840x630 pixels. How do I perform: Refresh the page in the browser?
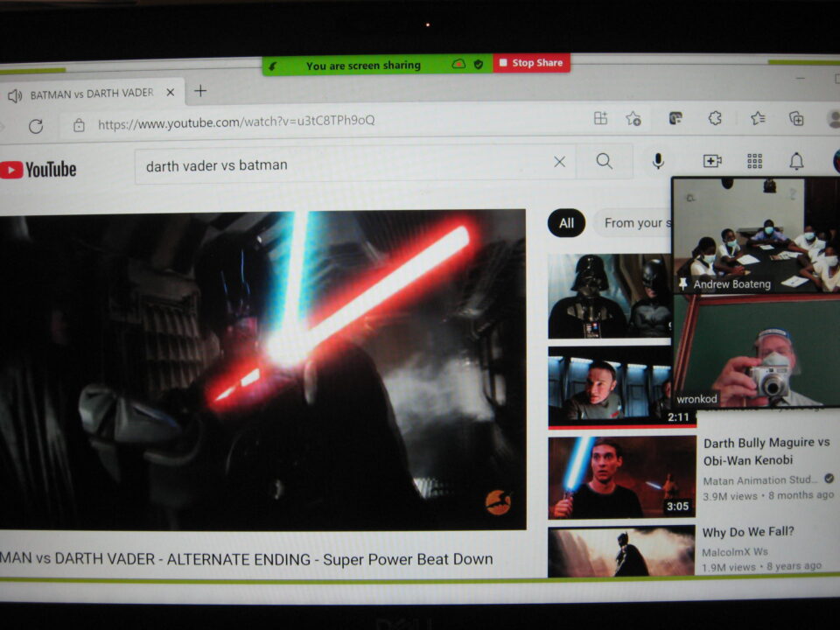(x=36, y=125)
